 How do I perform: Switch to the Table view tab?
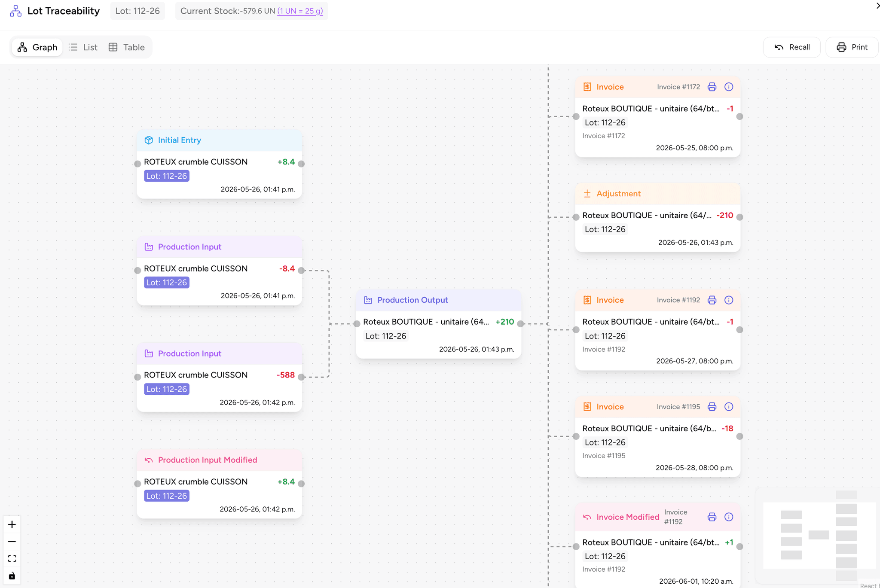click(127, 47)
